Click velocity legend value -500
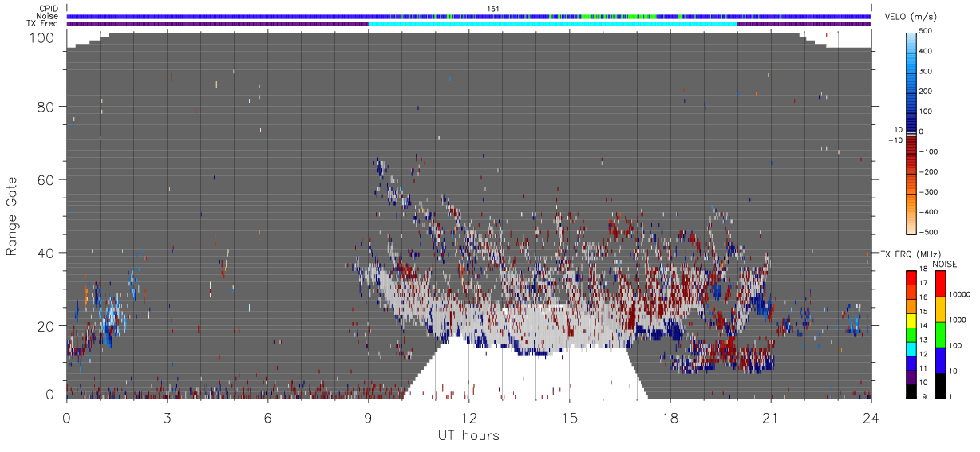This screenshot has height=452, width=980. [927, 232]
